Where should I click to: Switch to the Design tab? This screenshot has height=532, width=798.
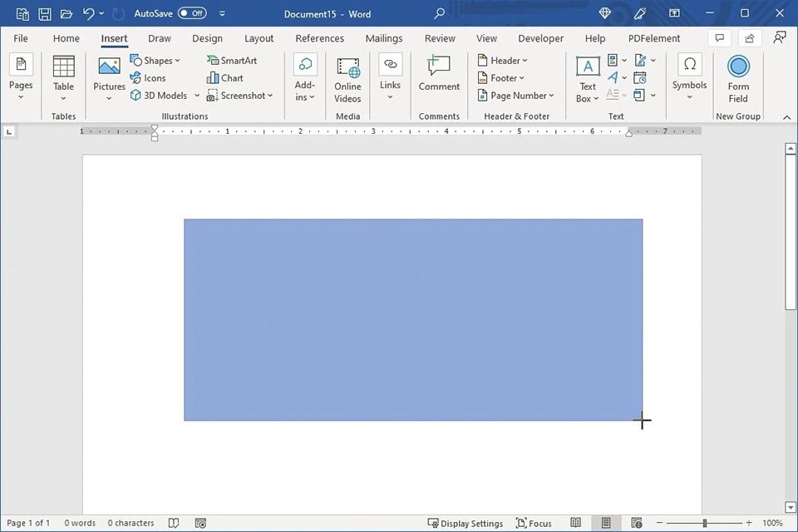(207, 38)
